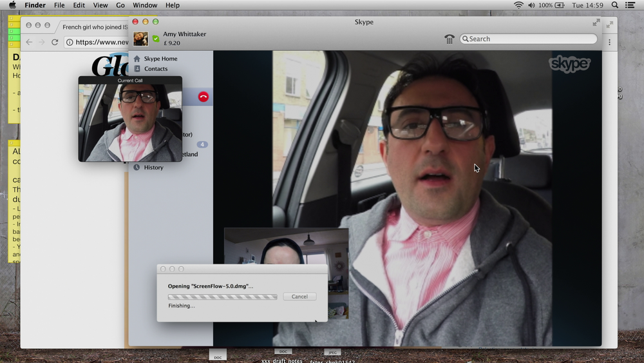Open Notification Center icon
The image size is (644, 363).
(630, 5)
